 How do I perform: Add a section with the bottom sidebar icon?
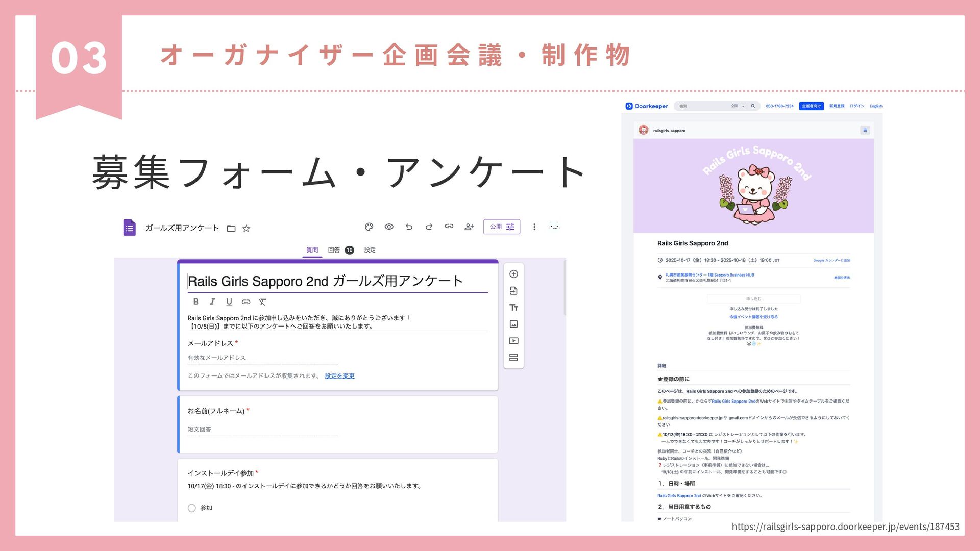[x=514, y=358]
